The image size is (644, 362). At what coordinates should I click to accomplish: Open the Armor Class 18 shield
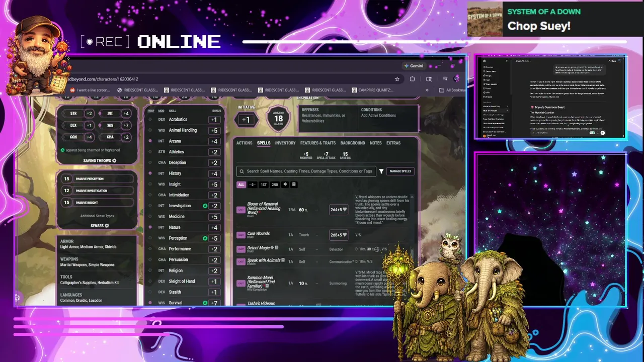click(x=278, y=119)
